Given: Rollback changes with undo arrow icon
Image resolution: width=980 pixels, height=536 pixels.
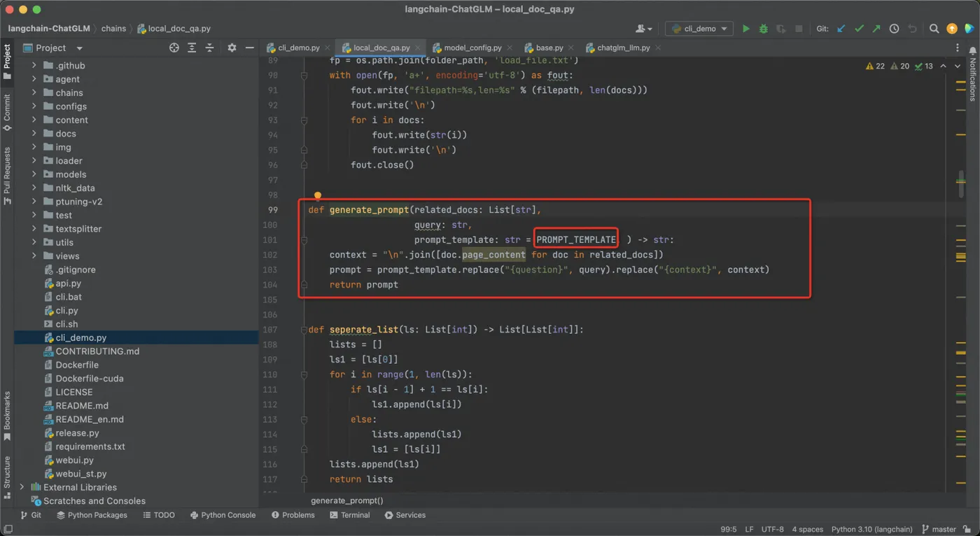Looking at the screenshot, I should point(912,29).
